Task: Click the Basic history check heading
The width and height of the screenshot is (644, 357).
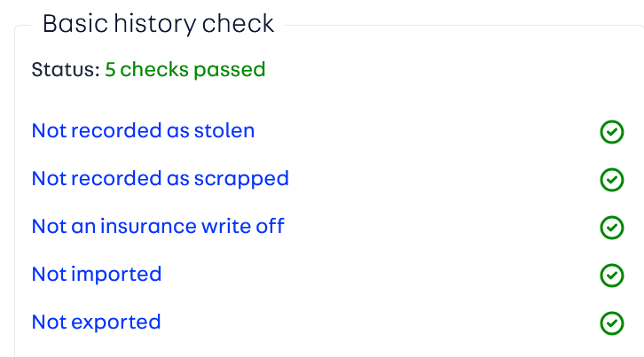Action: point(158,24)
